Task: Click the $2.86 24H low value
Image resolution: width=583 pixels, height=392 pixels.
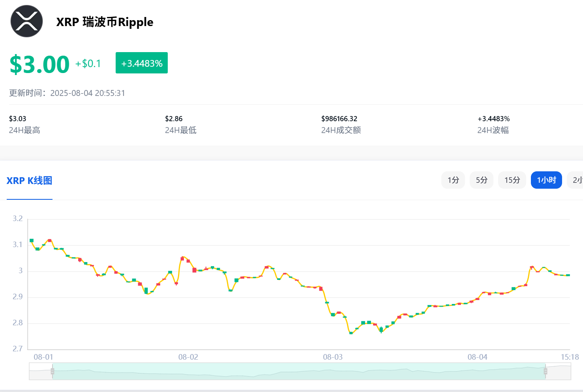Action: [174, 119]
